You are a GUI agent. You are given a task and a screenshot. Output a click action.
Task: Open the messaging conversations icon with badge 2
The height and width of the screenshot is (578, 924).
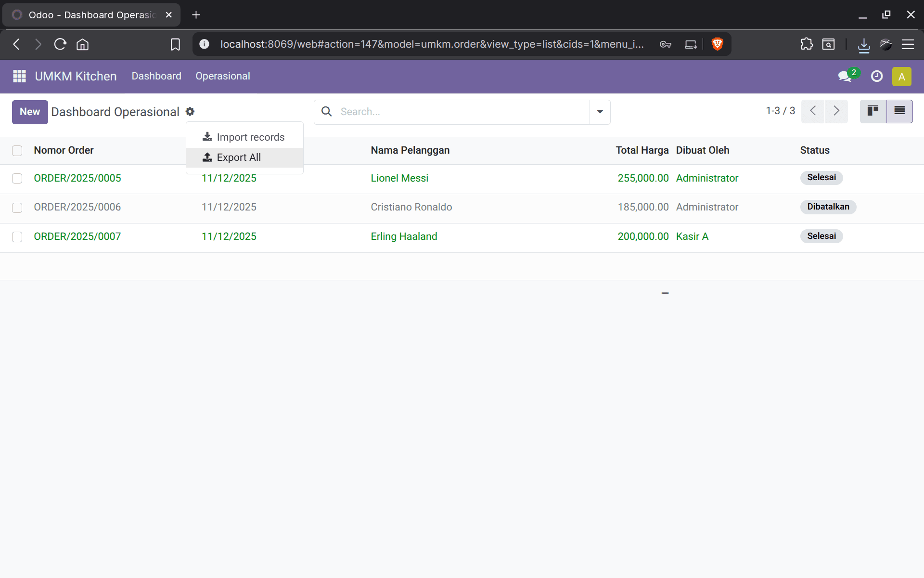pos(846,76)
